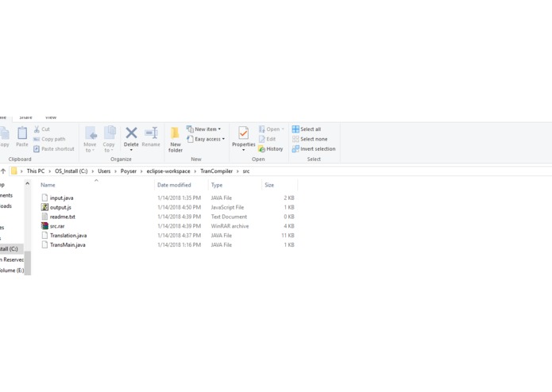This screenshot has height=392, width=552.
Task: Click the red Delete X icon
Action: click(131, 133)
